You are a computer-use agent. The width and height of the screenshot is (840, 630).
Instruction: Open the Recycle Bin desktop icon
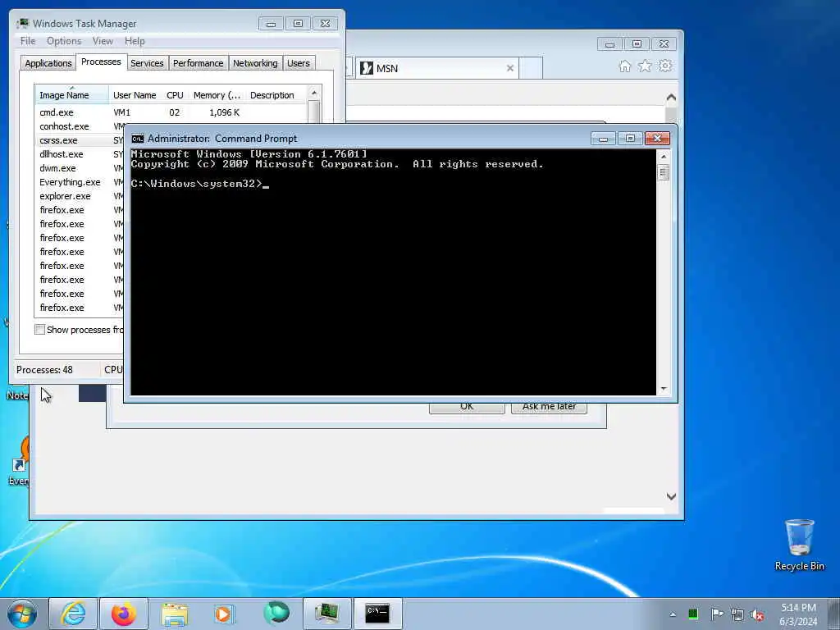pos(799,546)
